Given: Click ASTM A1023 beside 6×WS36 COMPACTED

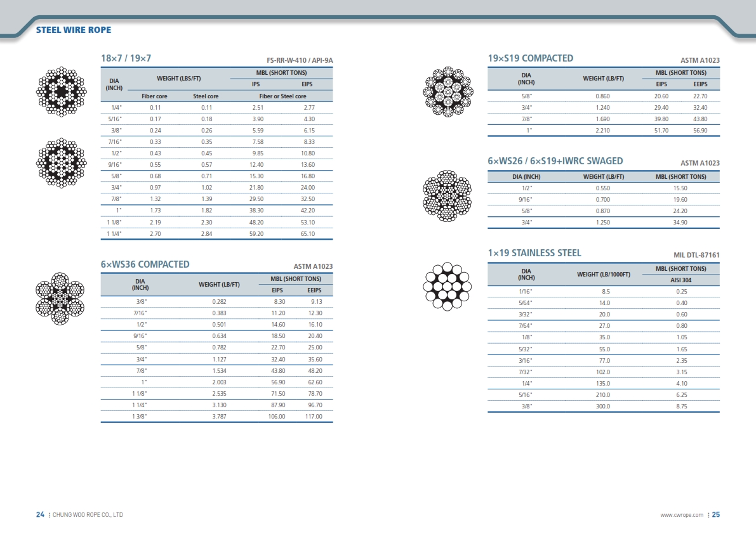Looking at the screenshot, I should click(313, 266).
